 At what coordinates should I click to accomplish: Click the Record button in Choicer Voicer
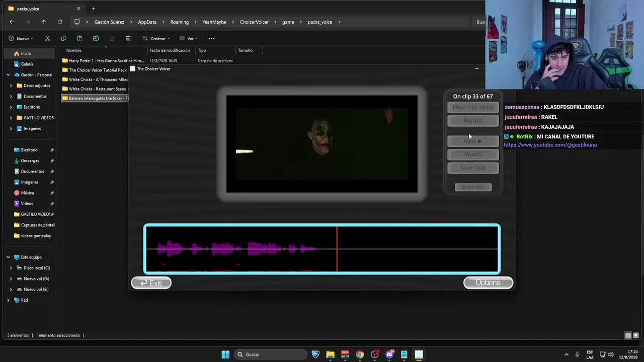click(473, 121)
